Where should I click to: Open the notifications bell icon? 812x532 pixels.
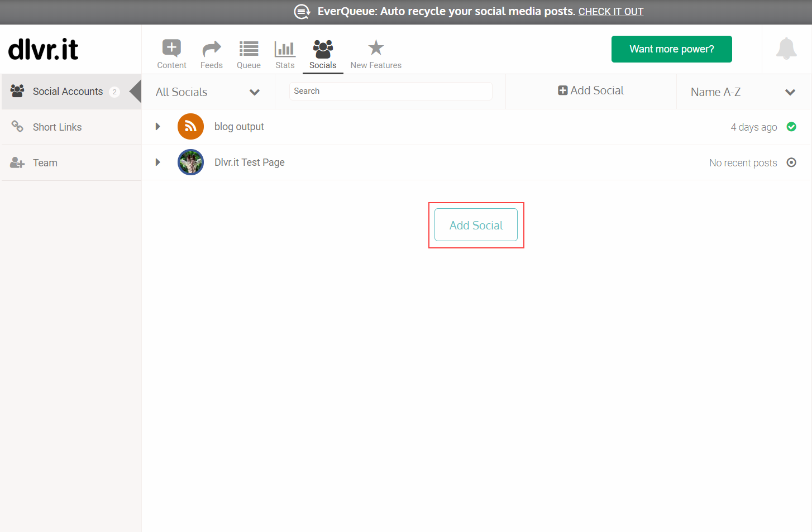tap(786, 49)
